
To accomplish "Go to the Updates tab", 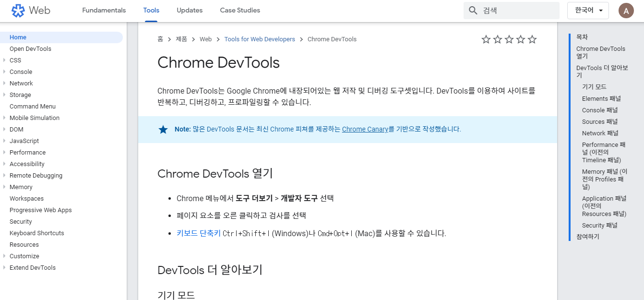I will click(190, 11).
